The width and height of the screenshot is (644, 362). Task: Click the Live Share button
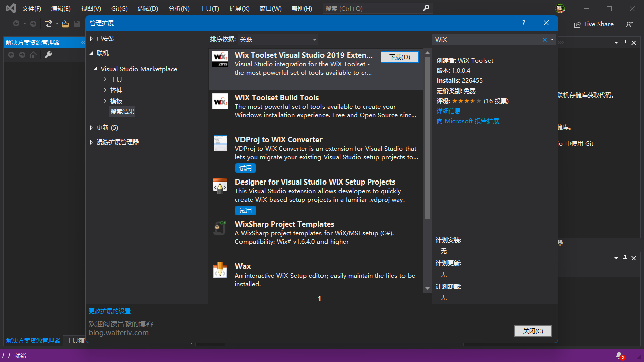point(594,24)
